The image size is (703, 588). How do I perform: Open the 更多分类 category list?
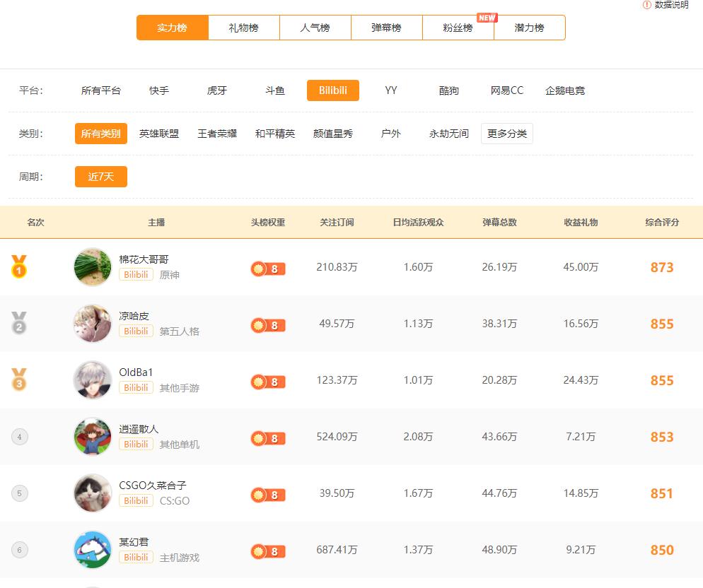tap(507, 133)
